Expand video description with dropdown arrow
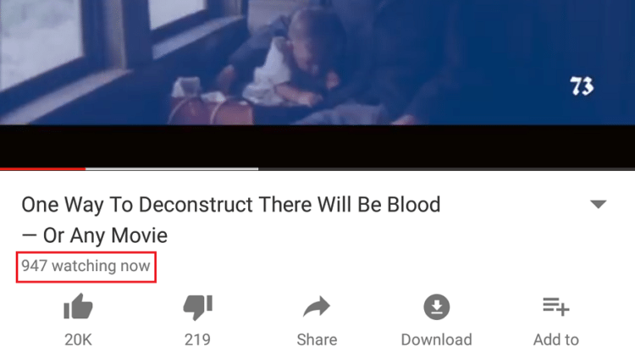This screenshot has width=635, height=364. tap(598, 204)
